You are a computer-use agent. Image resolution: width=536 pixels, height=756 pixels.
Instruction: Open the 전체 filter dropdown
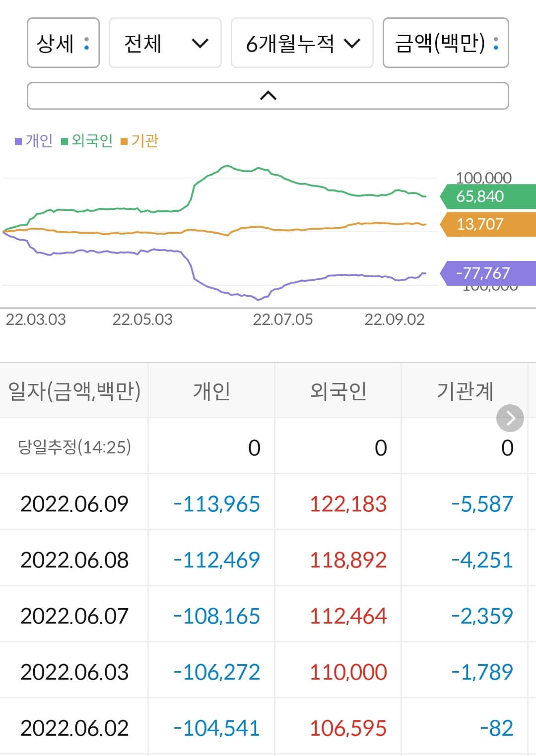point(165,44)
